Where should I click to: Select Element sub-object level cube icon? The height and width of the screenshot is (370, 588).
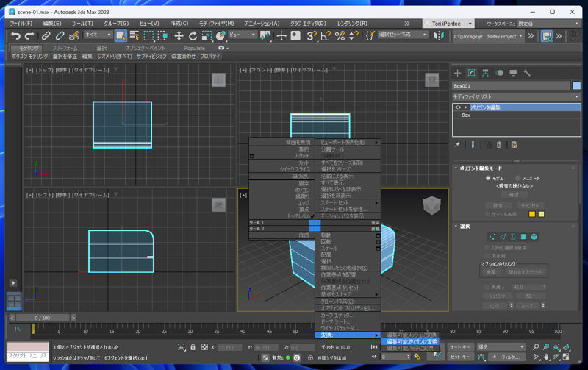[x=534, y=236]
